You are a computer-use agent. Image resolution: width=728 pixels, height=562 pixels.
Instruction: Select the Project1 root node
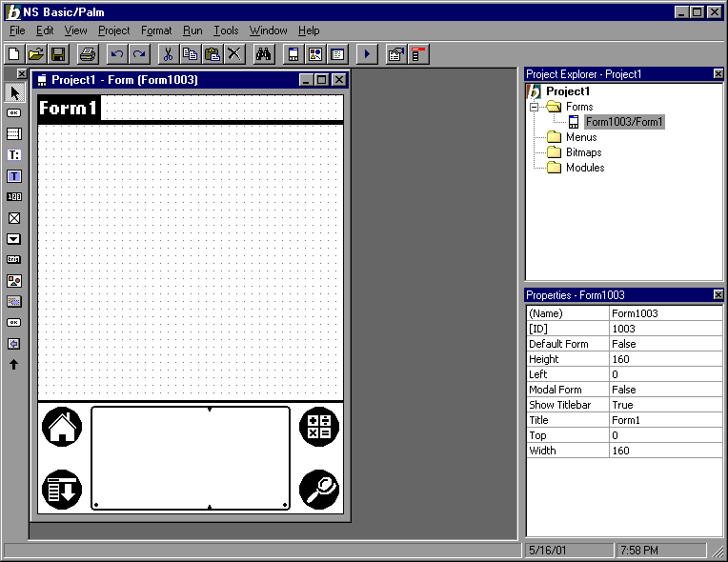tap(568, 91)
